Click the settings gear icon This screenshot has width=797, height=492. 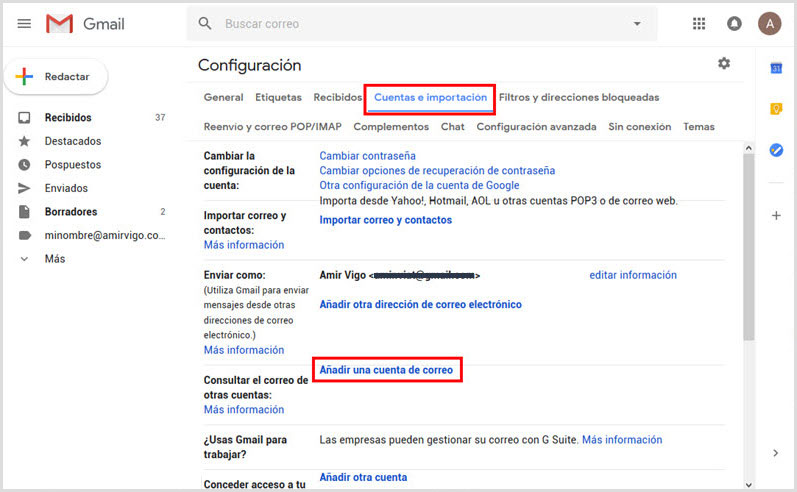(724, 63)
